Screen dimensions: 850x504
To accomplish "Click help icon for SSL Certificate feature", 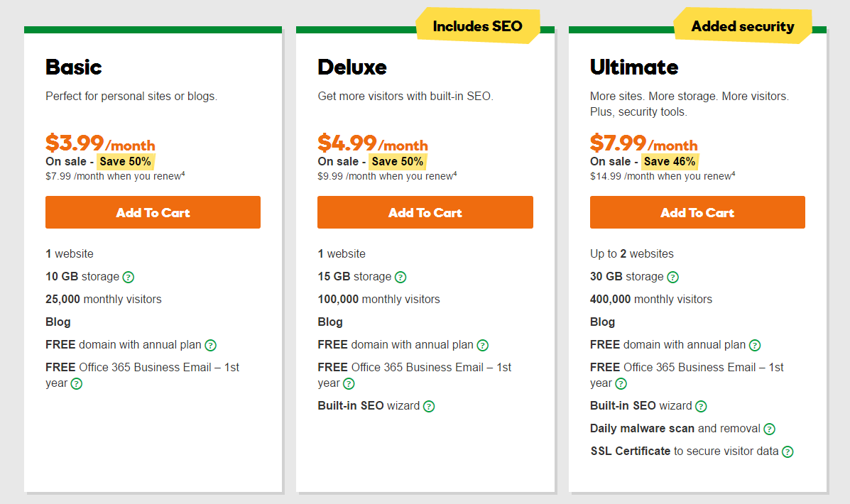I will tap(788, 451).
